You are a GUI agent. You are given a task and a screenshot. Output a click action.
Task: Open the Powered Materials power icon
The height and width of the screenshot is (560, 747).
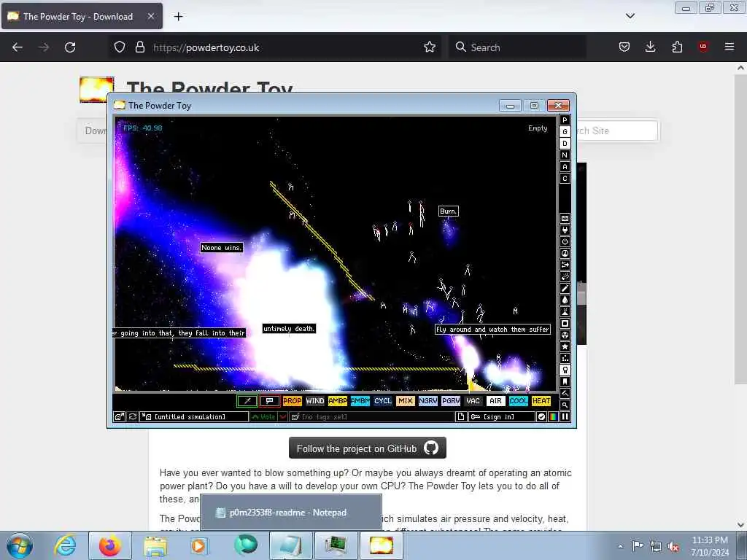point(565,242)
